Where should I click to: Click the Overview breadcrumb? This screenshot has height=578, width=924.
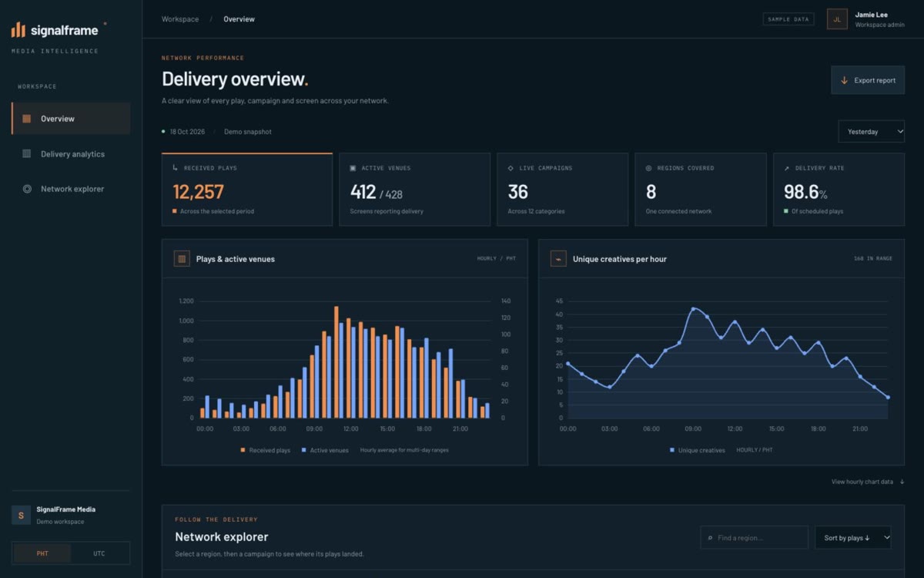[239, 19]
